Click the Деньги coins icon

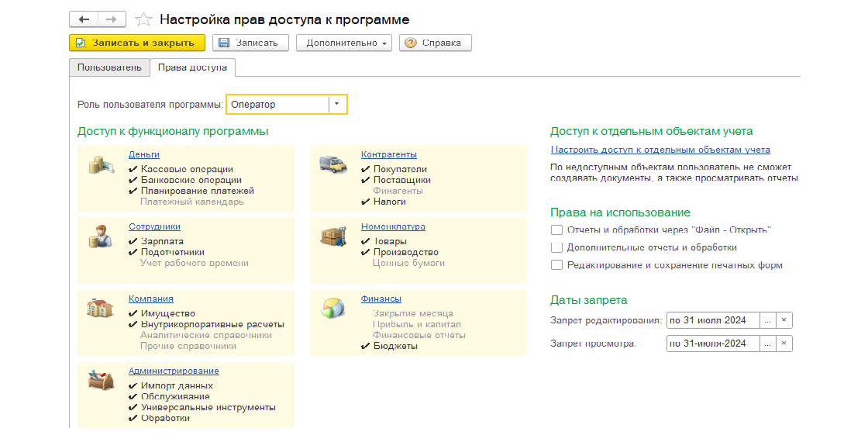(x=102, y=166)
